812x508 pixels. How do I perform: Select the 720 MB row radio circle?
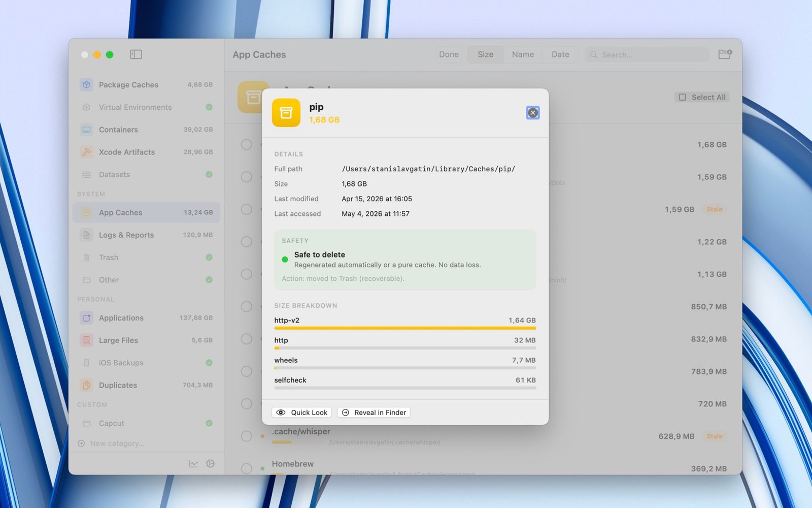247,404
